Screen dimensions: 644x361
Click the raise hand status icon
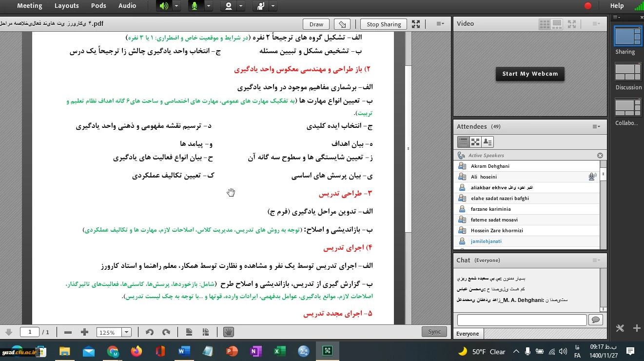261,6
